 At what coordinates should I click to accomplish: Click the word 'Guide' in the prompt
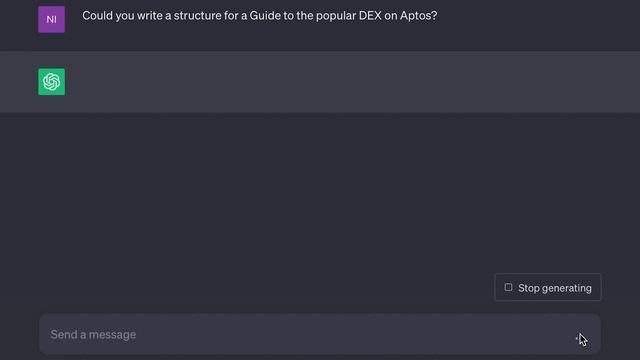coord(265,16)
